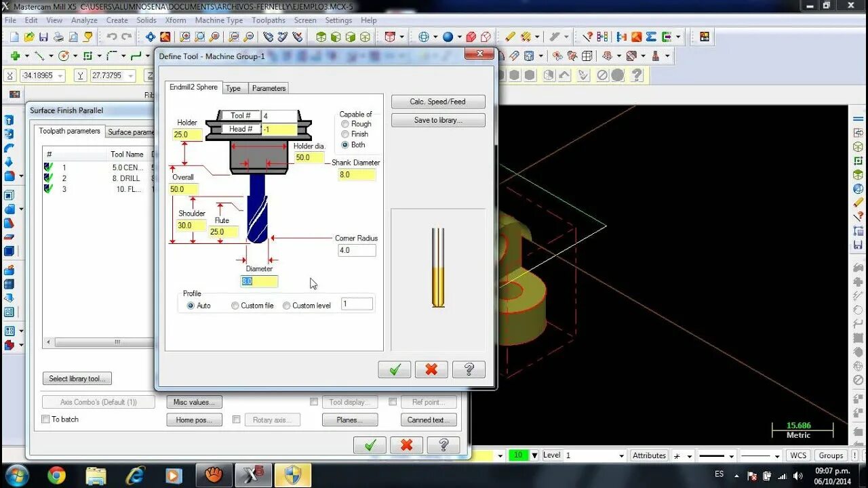The width and height of the screenshot is (868, 488).
Task: Switch to the Type tab
Action: [x=233, y=88]
